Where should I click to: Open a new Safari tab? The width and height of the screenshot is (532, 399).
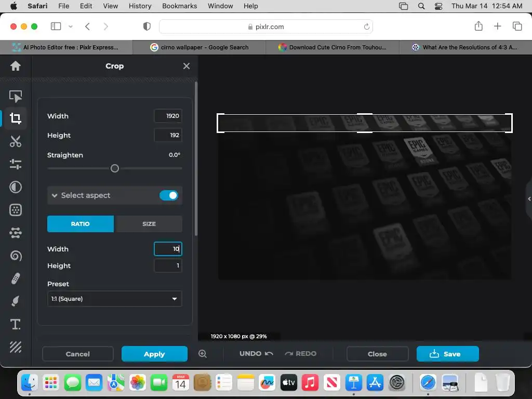click(x=497, y=26)
